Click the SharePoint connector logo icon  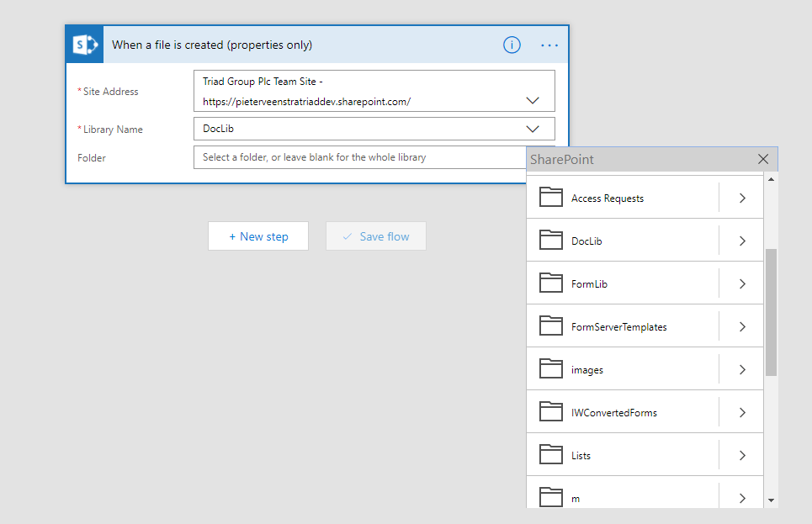(85, 45)
